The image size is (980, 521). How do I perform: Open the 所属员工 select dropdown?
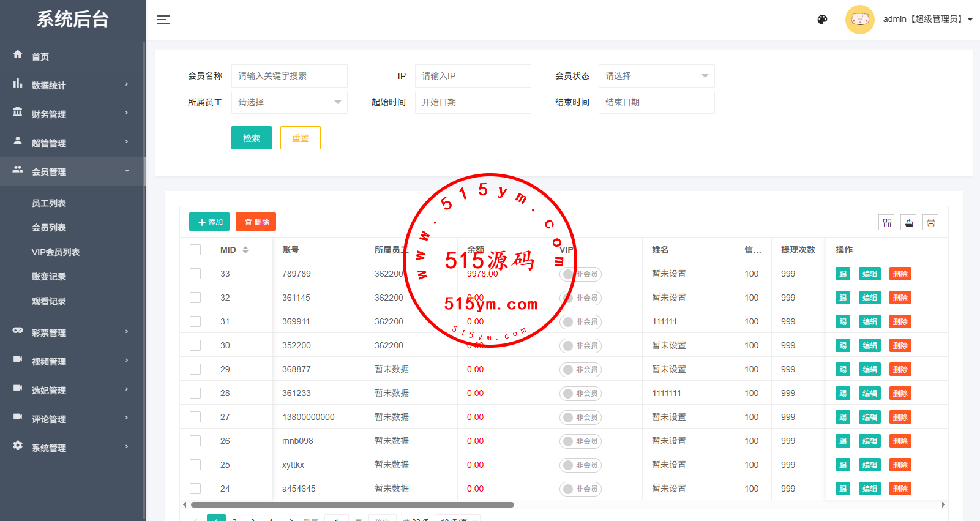click(289, 102)
